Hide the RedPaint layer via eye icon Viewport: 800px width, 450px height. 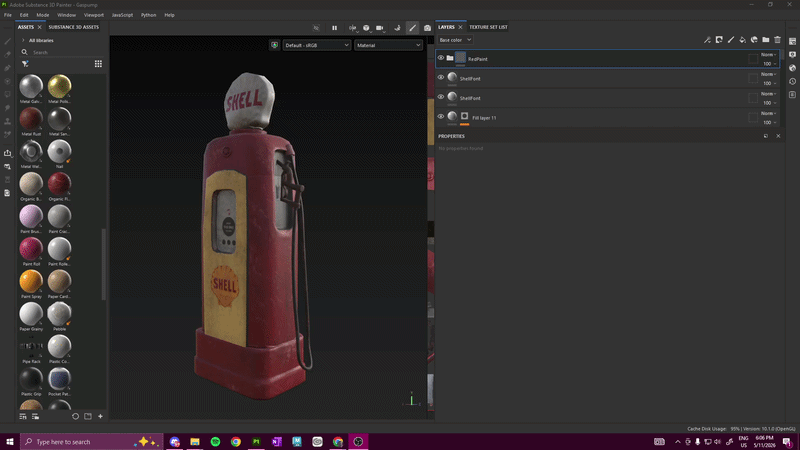click(x=441, y=58)
